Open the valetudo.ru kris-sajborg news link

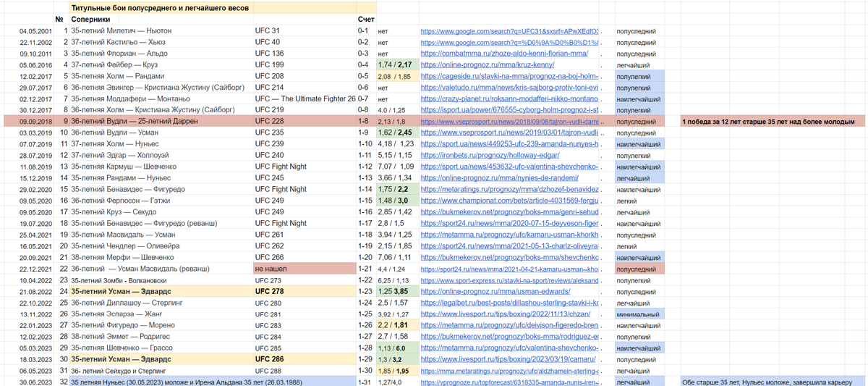tap(509, 88)
